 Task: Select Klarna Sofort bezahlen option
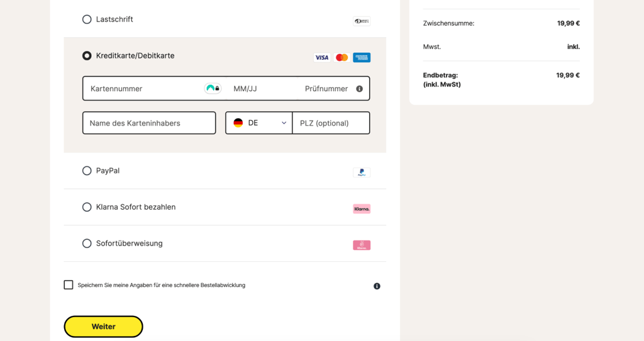pyautogui.click(x=87, y=207)
